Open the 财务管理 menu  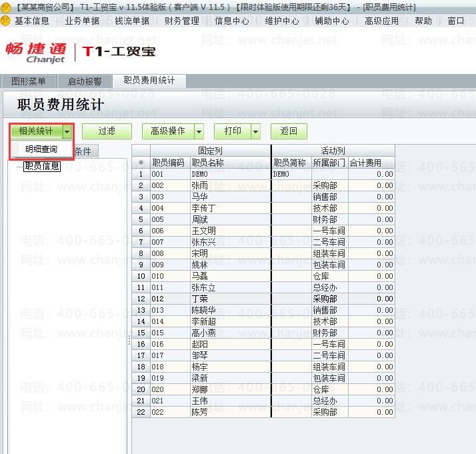click(x=181, y=21)
